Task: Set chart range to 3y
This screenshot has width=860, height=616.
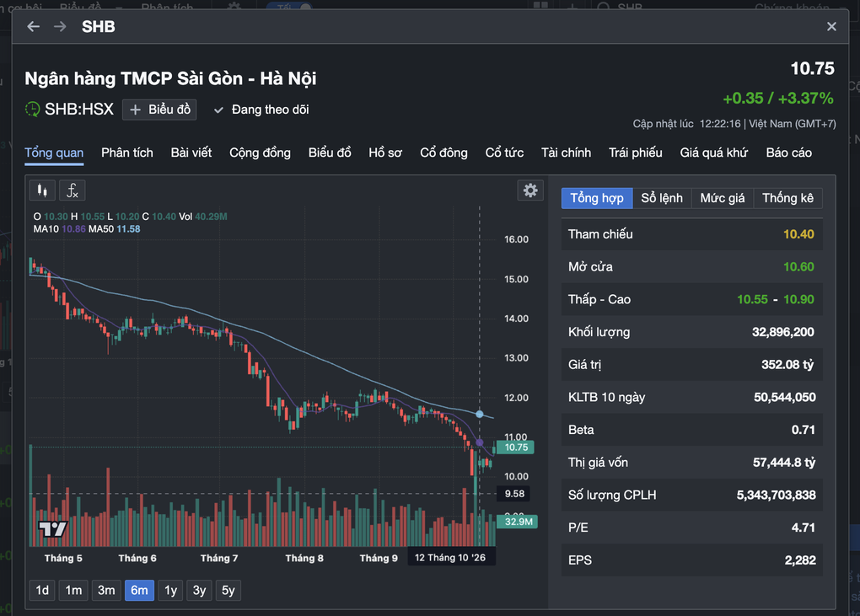Action: click(x=199, y=590)
